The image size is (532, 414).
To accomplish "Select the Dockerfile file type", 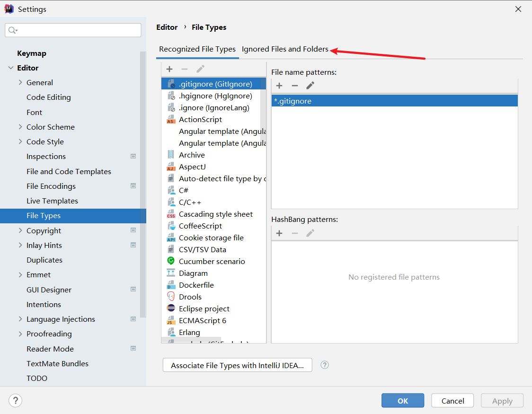I will click(196, 285).
